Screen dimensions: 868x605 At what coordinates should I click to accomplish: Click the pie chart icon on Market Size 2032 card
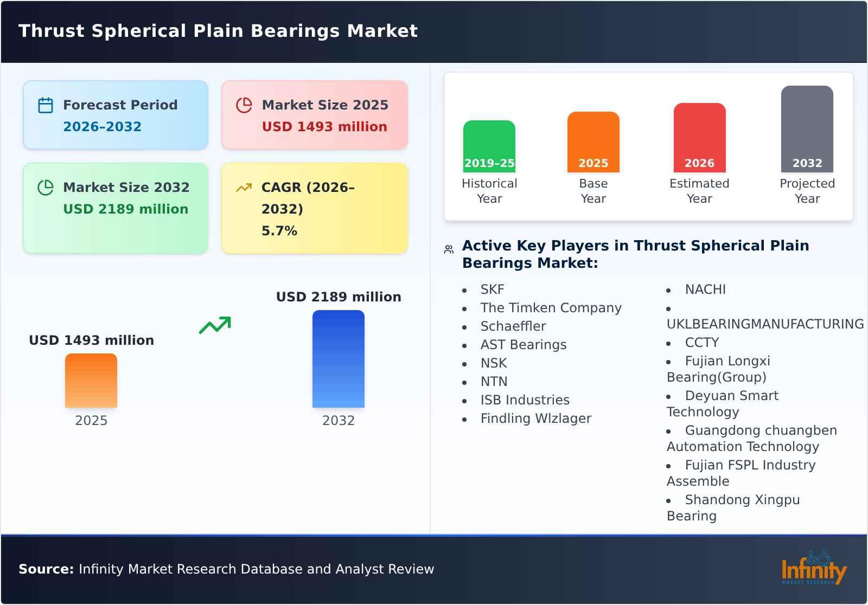tap(45, 187)
